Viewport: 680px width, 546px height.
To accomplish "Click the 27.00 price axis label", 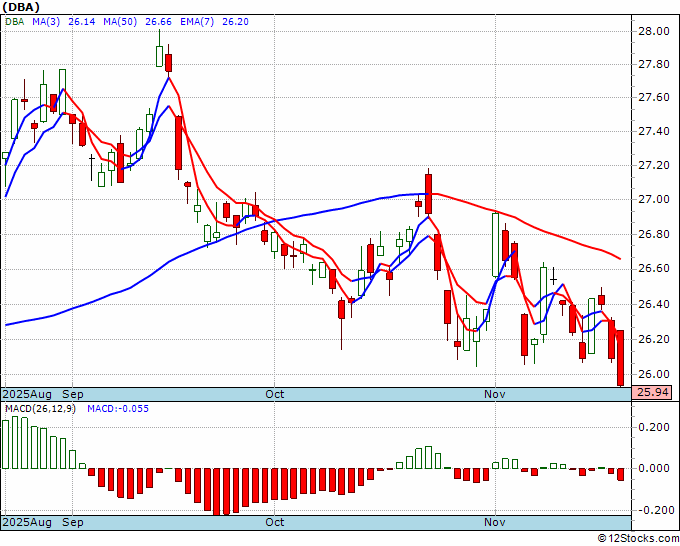I will pyautogui.click(x=653, y=199).
